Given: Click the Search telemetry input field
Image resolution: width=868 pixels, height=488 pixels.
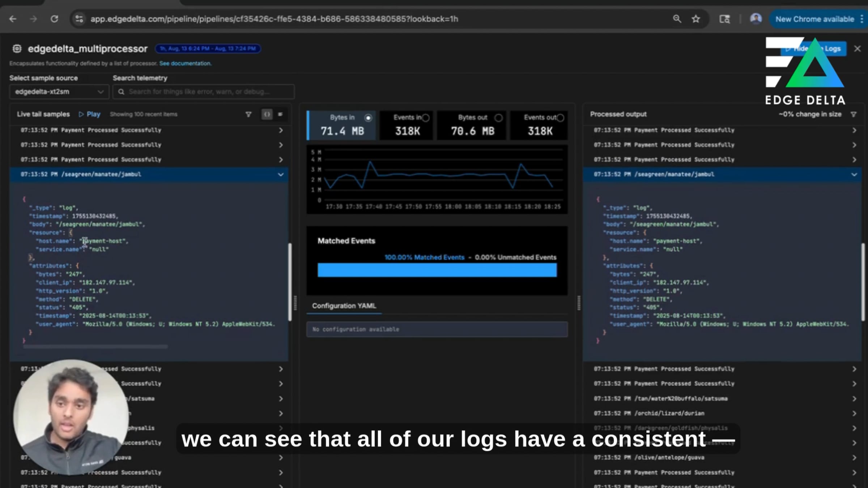Looking at the screenshot, I should click(x=204, y=92).
